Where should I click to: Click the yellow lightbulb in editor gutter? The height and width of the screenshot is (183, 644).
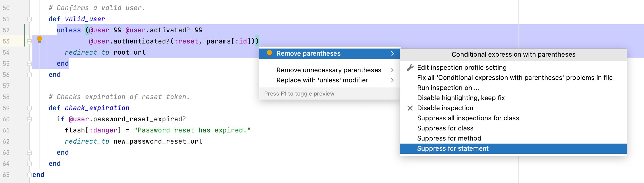[x=39, y=39]
